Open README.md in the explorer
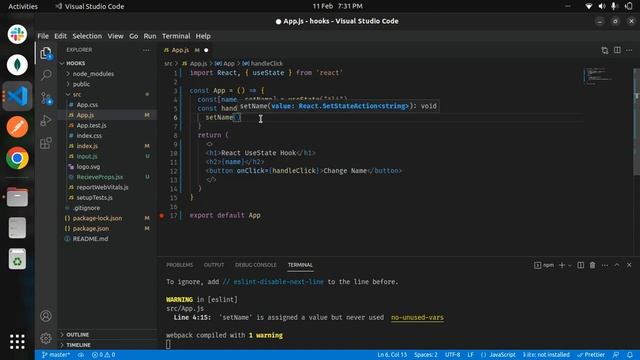The image size is (640, 360). 90,238
